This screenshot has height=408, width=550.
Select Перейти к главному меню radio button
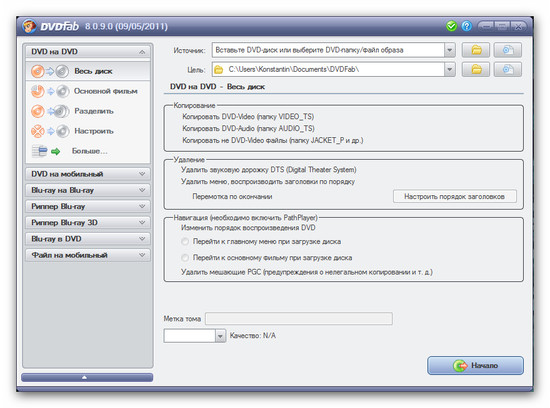point(185,242)
